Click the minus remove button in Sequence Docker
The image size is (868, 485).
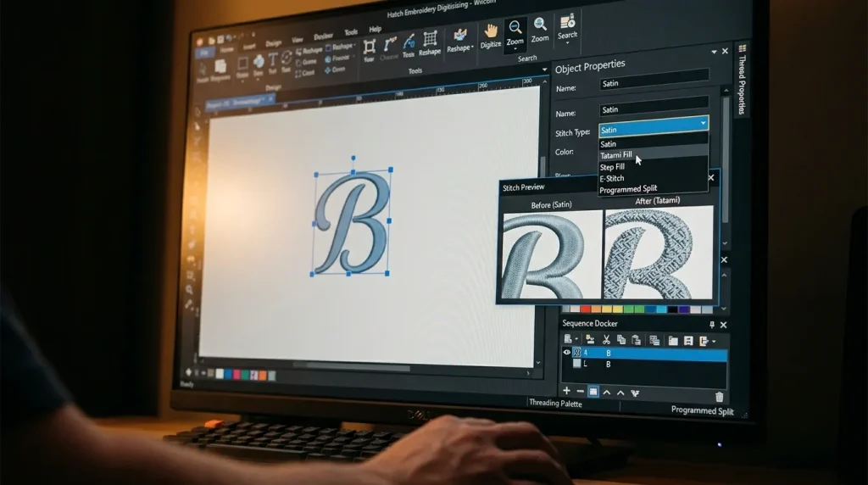(580, 392)
